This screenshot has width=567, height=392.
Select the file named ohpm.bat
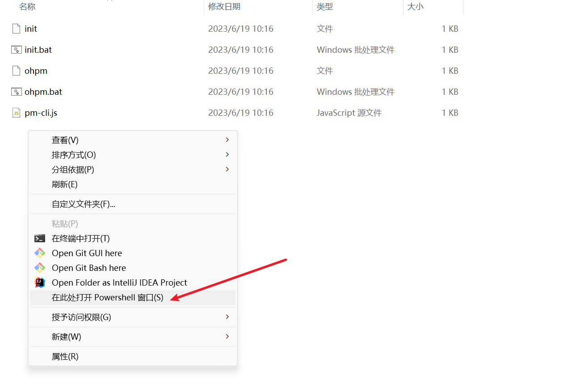tap(43, 92)
